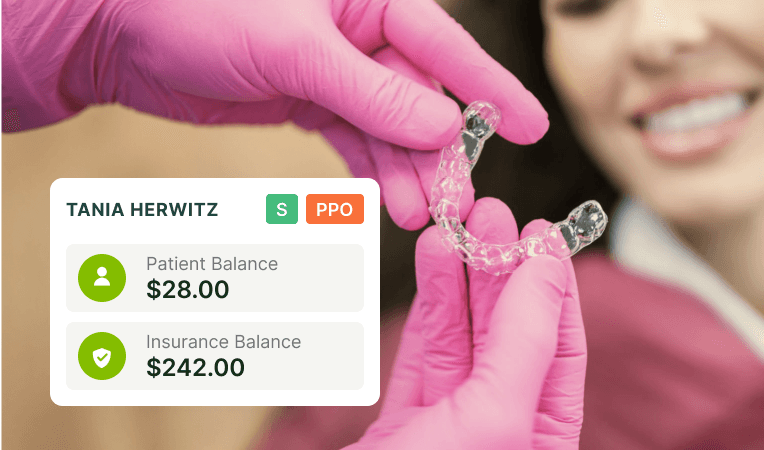Image resolution: width=764 pixels, height=450 pixels.
Task: Click the green S badge
Action: [x=282, y=209]
